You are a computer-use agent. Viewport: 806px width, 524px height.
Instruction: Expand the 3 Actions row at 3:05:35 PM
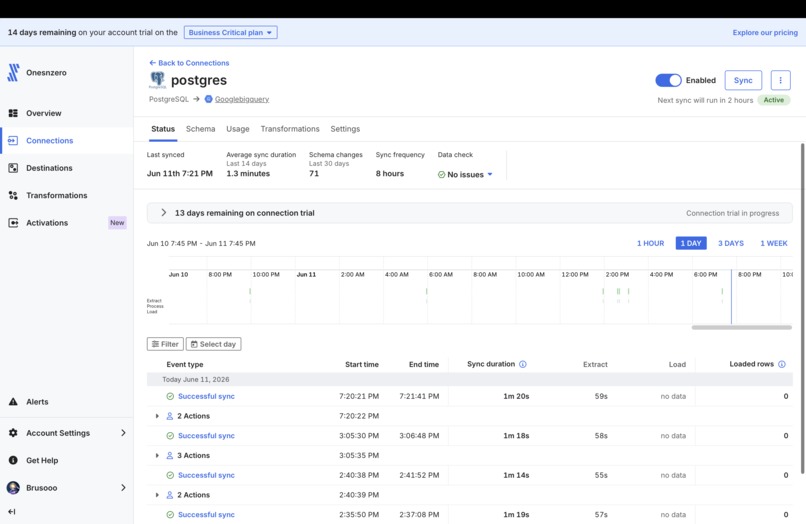tap(157, 456)
